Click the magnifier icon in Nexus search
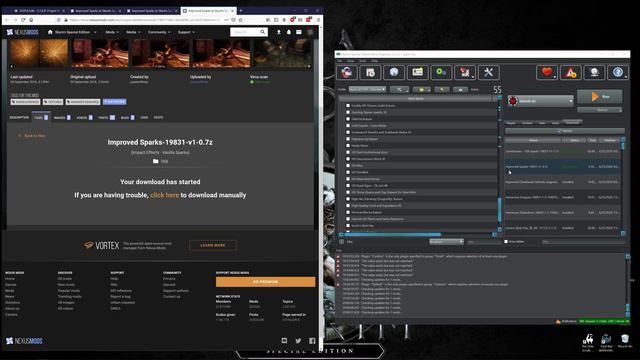640x360 pixels. click(x=262, y=32)
